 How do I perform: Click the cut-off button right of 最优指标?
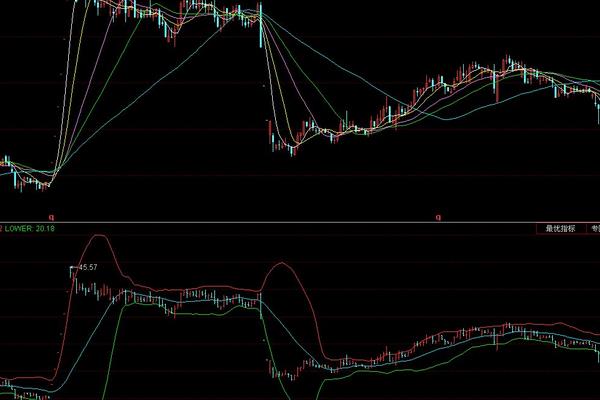[594, 229]
